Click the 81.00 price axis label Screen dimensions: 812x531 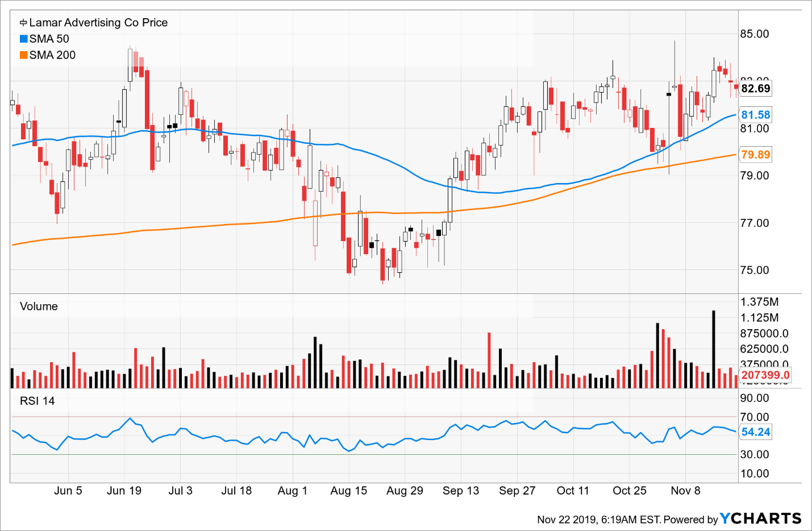coord(755,128)
